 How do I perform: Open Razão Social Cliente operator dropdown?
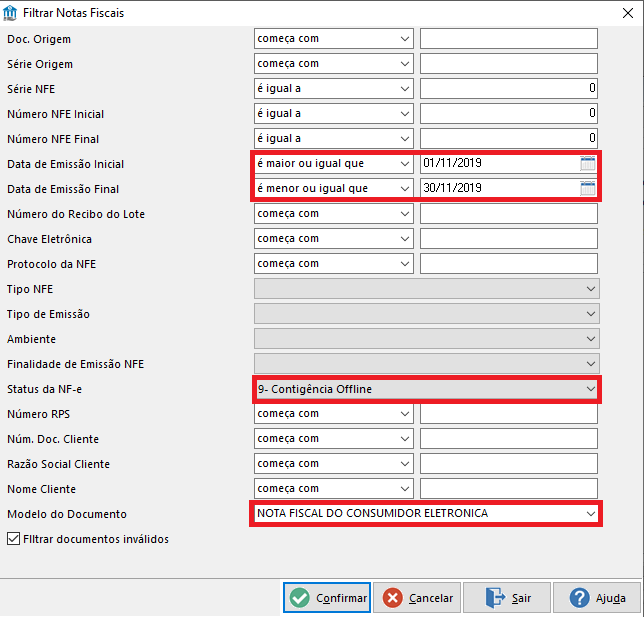pyautogui.click(x=334, y=464)
